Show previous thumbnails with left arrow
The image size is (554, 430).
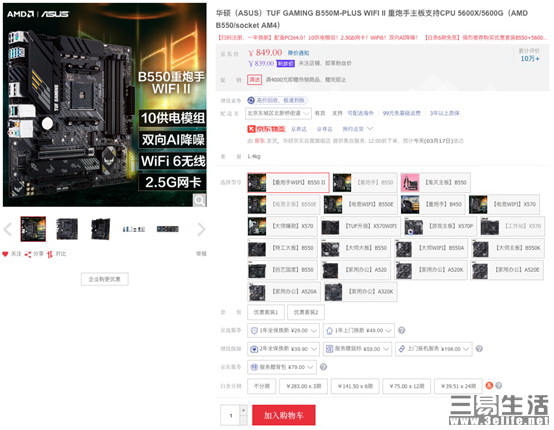[8, 229]
